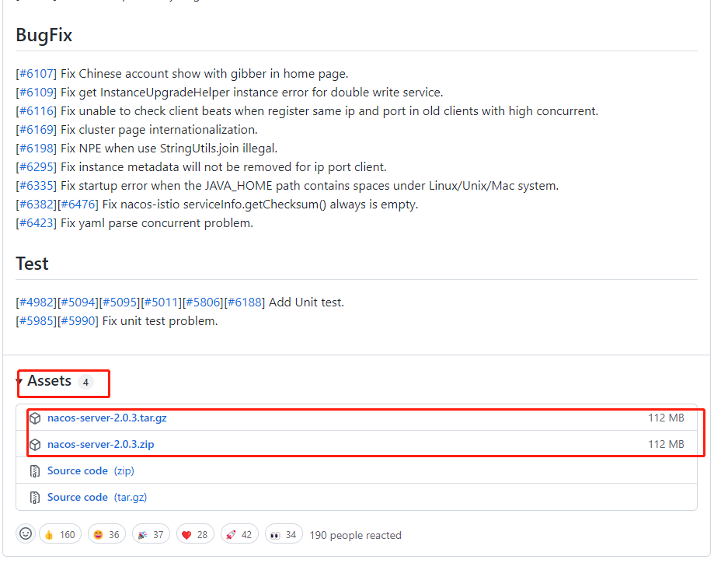This screenshot has height=563, width=728.
Task: Open issue link #6335
Action: click(x=37, y=186)
